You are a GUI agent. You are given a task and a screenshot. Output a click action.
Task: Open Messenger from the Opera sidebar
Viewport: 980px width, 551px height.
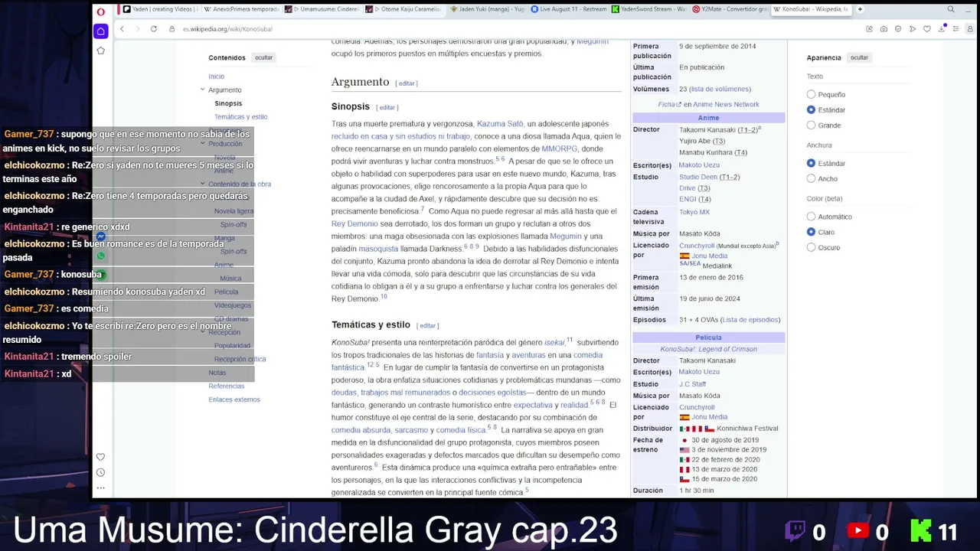pyautogui.click(x=100, y=236)
